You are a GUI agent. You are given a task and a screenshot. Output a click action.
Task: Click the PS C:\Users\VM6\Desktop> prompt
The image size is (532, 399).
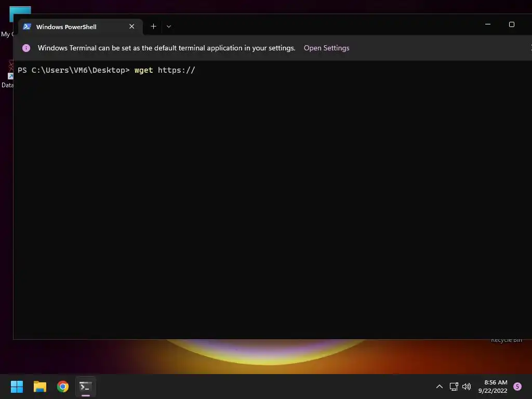tap(74, 70)
